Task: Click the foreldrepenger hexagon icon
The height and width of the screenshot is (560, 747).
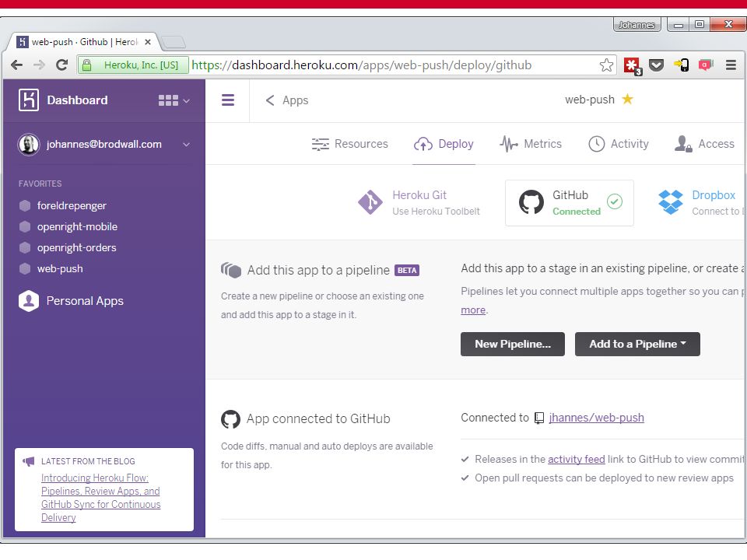Action: [25, 205]
